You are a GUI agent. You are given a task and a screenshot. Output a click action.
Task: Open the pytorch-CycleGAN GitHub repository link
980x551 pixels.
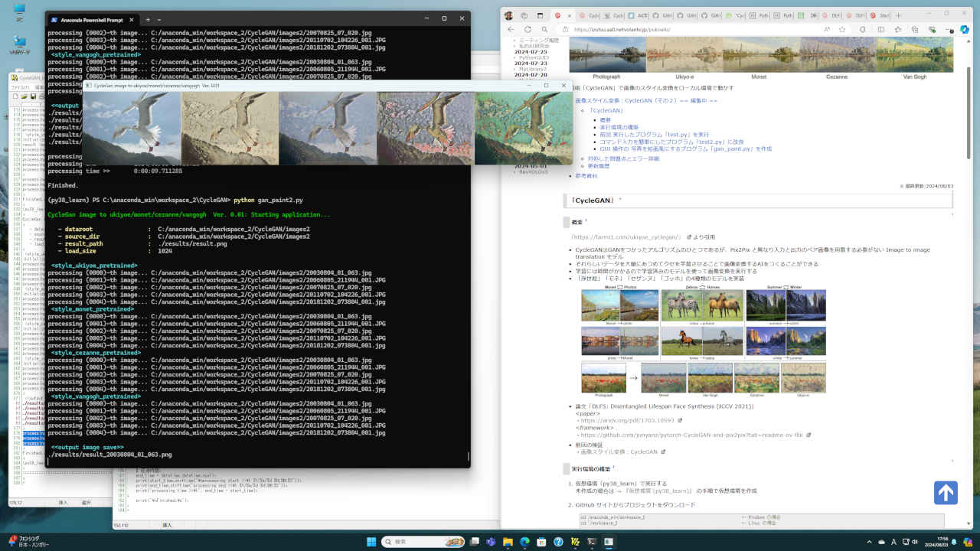click(x=691, y=435)
